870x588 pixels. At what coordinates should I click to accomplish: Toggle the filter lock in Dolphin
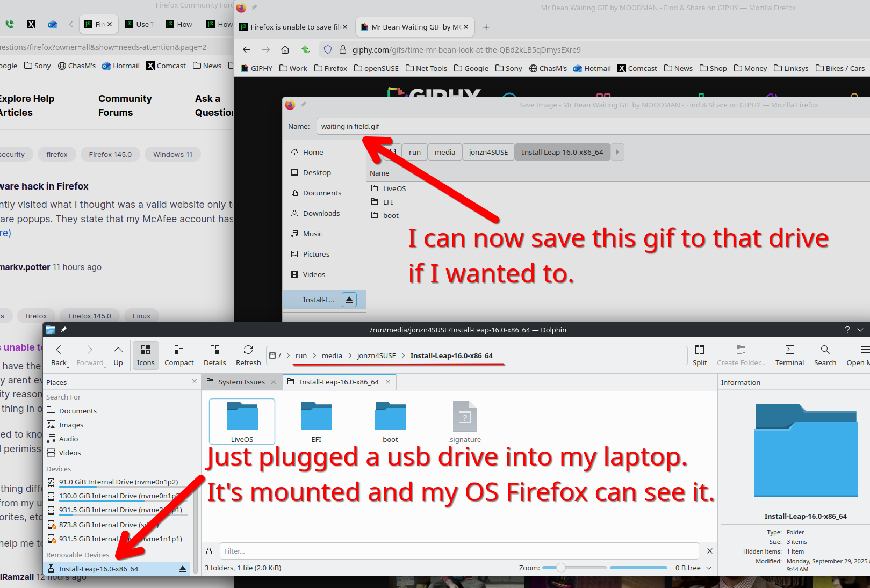pyautogui.click(x=209, y=551)
